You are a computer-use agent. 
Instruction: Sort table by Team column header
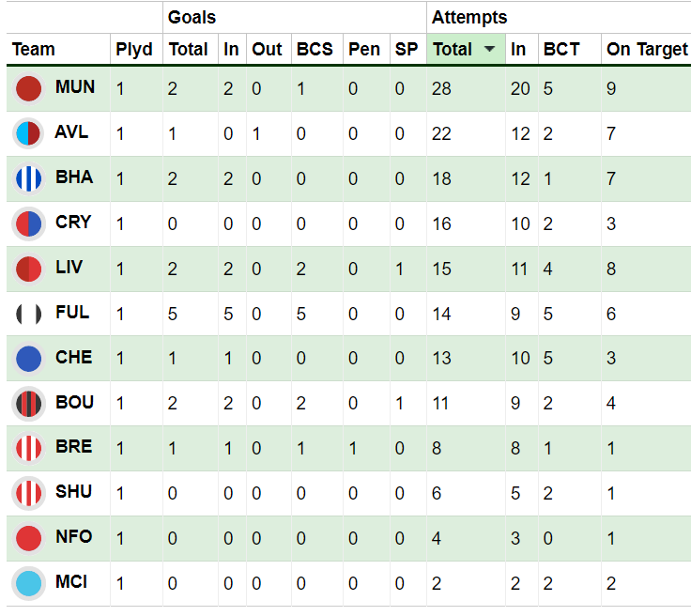tap(34, 50)
